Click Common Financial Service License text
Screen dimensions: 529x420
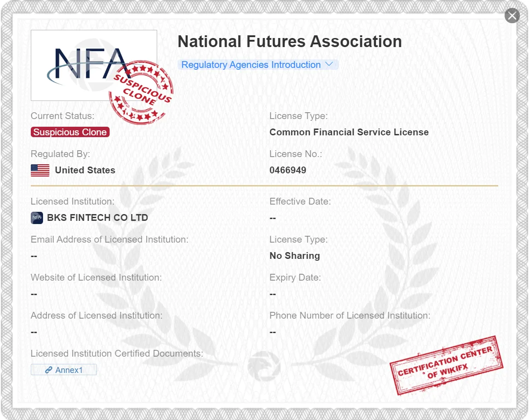tap(349, 132)
